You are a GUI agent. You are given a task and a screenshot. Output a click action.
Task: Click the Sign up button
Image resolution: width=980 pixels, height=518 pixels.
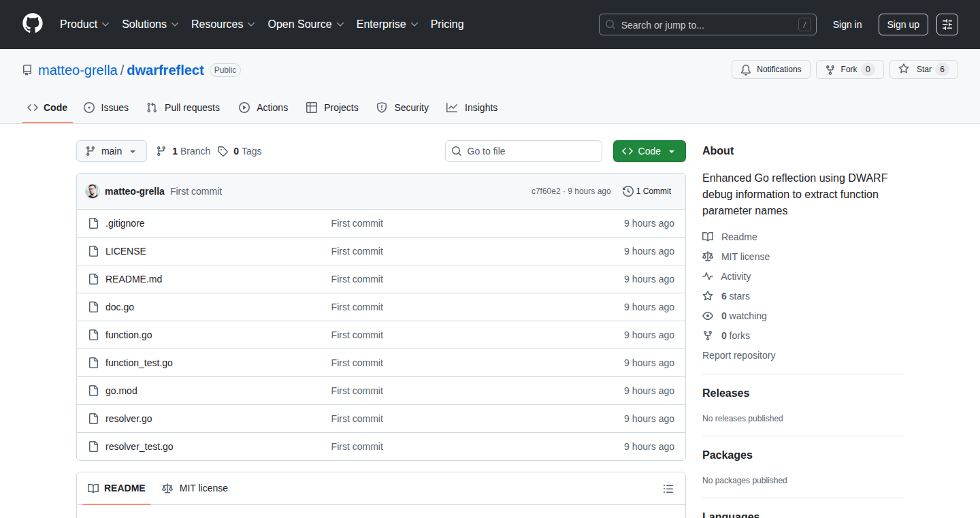pyautogui.click(x=903, y=25)
